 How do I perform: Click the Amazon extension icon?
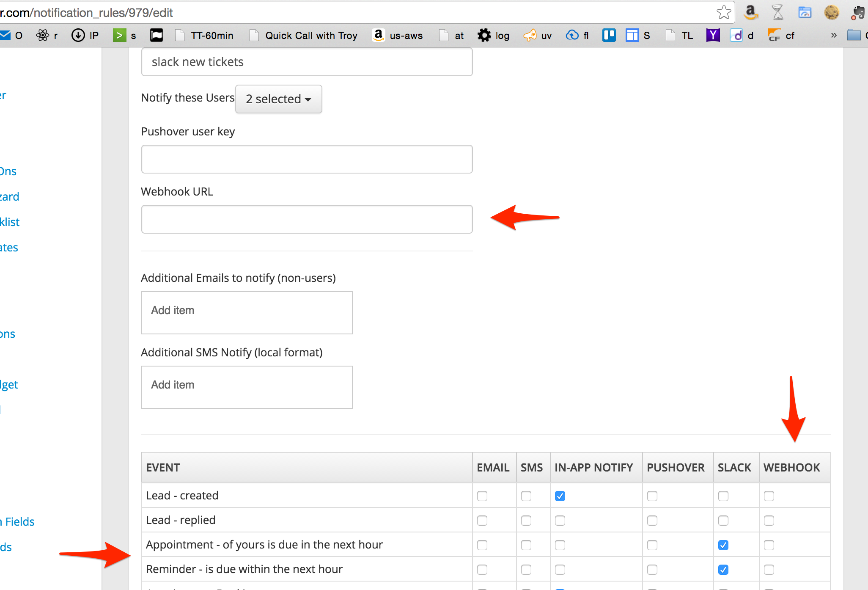point(751,12)
